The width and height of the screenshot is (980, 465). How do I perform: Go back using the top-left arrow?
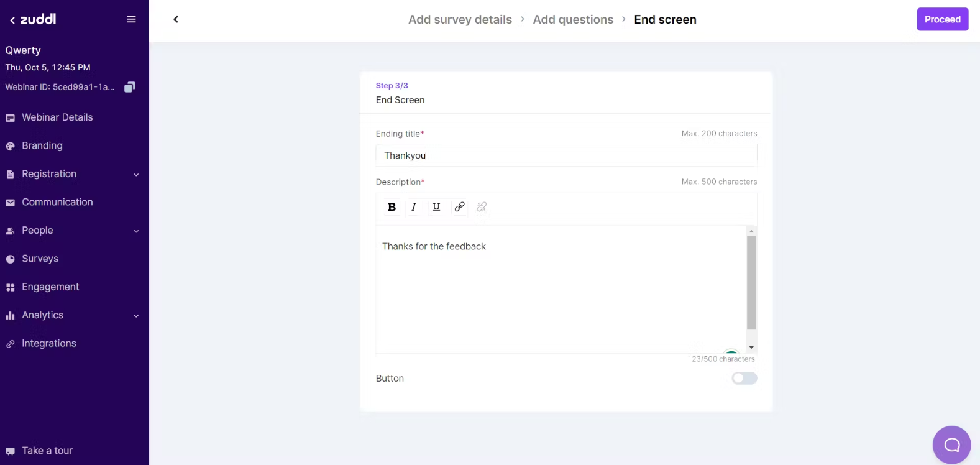click(x=176, y=19)
